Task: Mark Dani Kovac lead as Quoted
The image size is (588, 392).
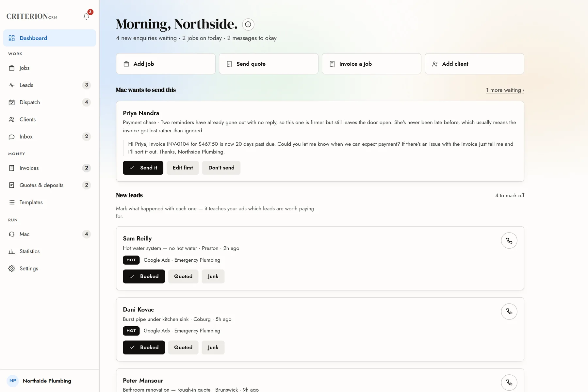Action: pyautogui.click(x=183, y=347)
